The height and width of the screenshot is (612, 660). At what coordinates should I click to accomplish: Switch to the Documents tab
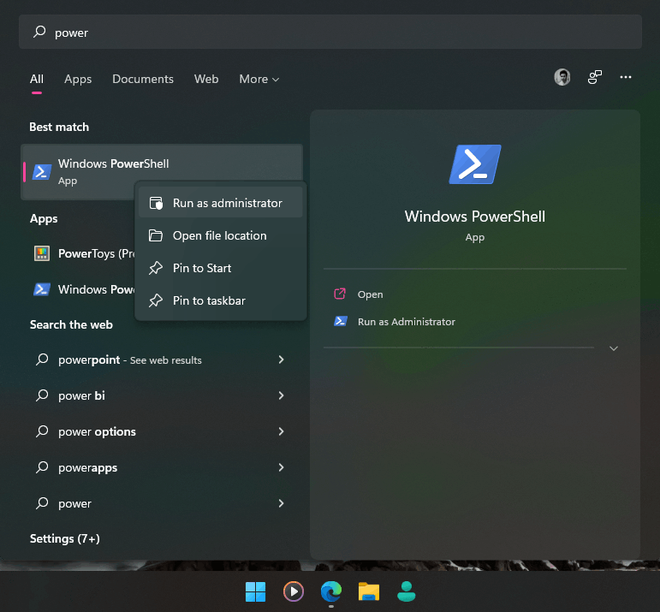click(143, 79)
